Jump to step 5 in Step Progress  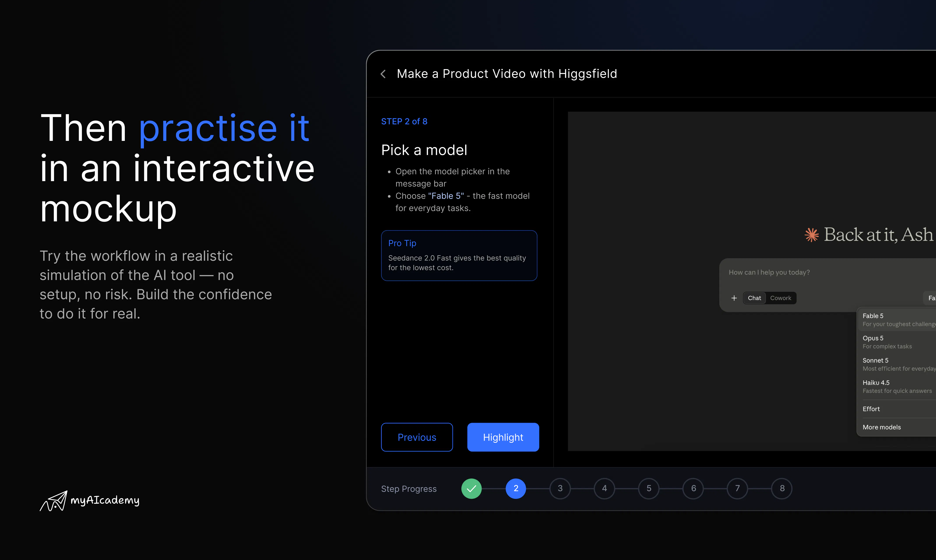(x=649, y=489)
